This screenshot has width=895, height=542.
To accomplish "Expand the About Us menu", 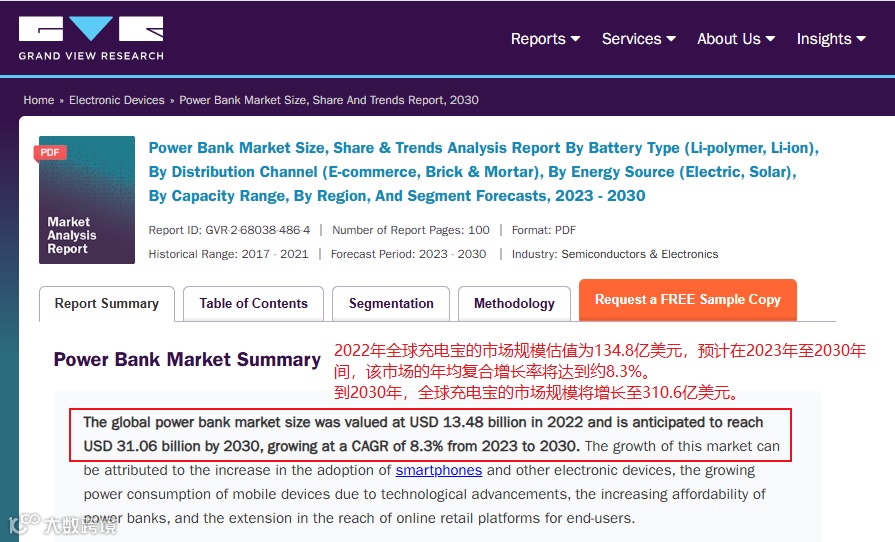I will tap(736, 39).
